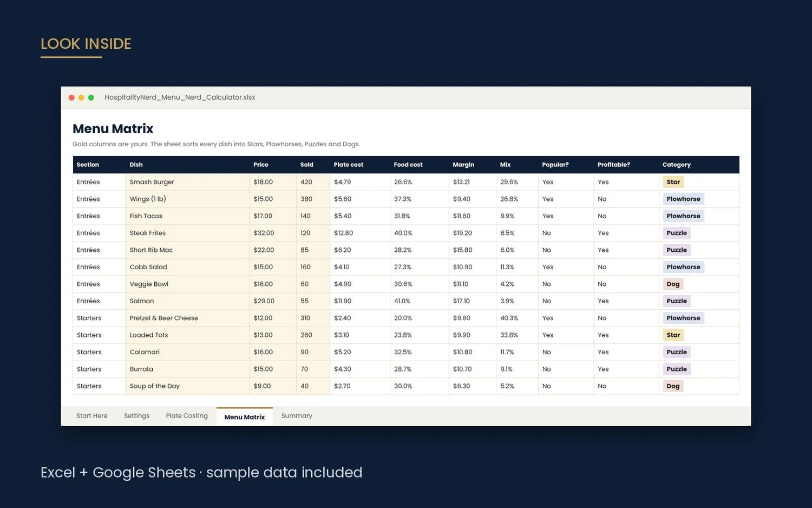
Task: Click the red close window dot
Action: pos(71,97)
